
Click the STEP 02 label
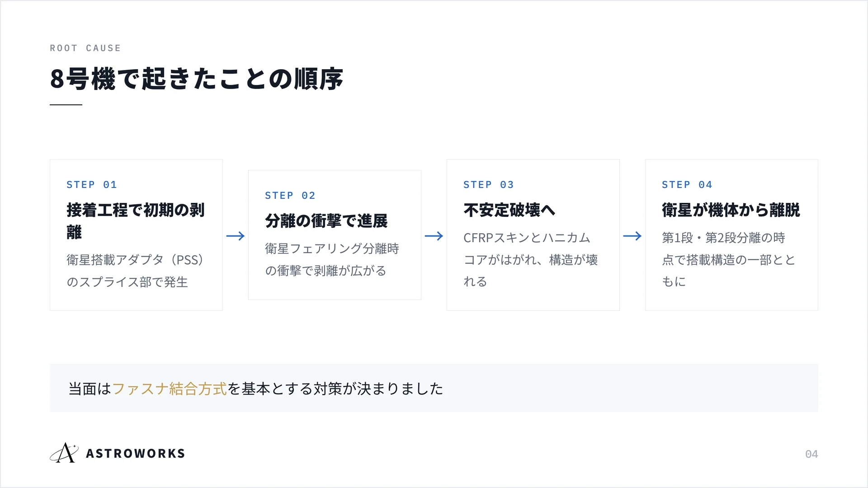click(290, 196)
